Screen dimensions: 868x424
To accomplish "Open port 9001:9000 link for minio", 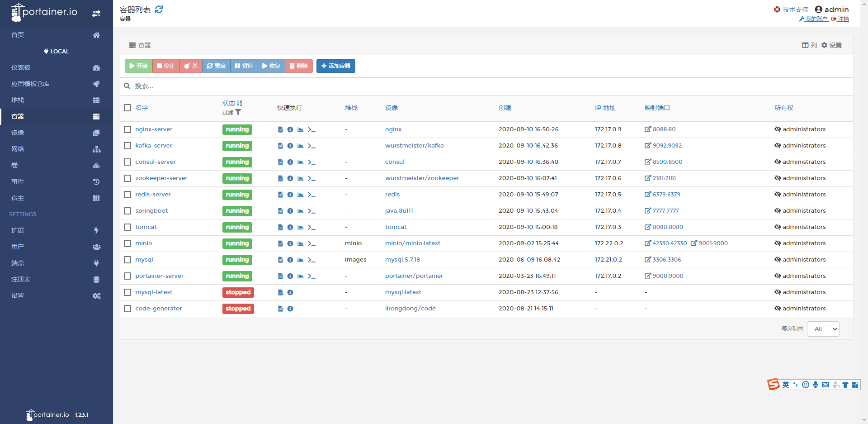I will [709, 243].
